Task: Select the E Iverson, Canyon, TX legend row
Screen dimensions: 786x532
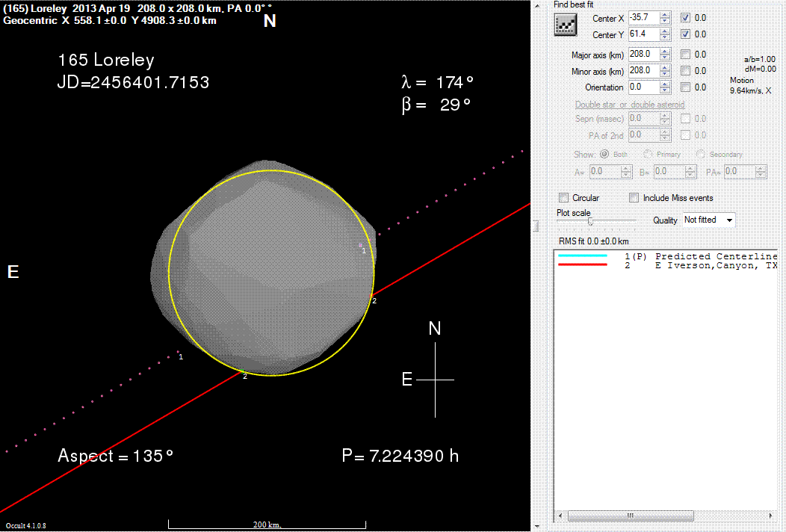Action: point(666,265)
